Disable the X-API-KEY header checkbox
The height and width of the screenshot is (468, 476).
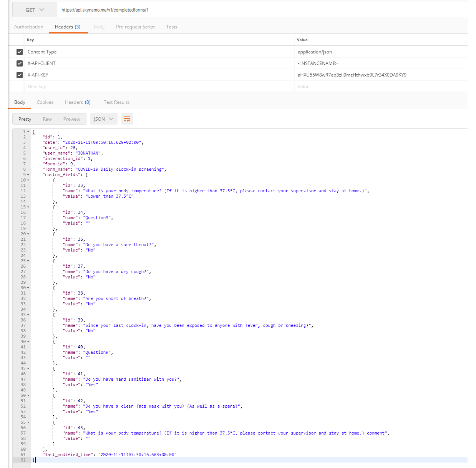click(x=20, y=75)
